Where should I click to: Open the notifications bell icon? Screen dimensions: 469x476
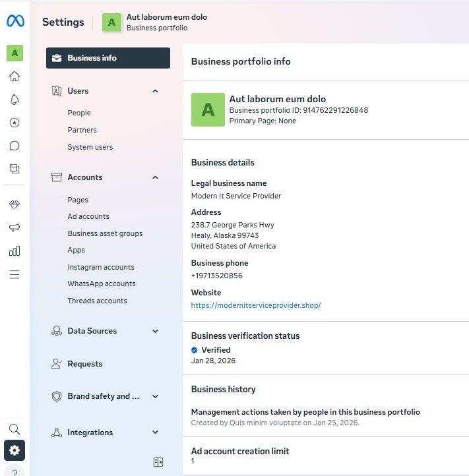pos(15,100)
